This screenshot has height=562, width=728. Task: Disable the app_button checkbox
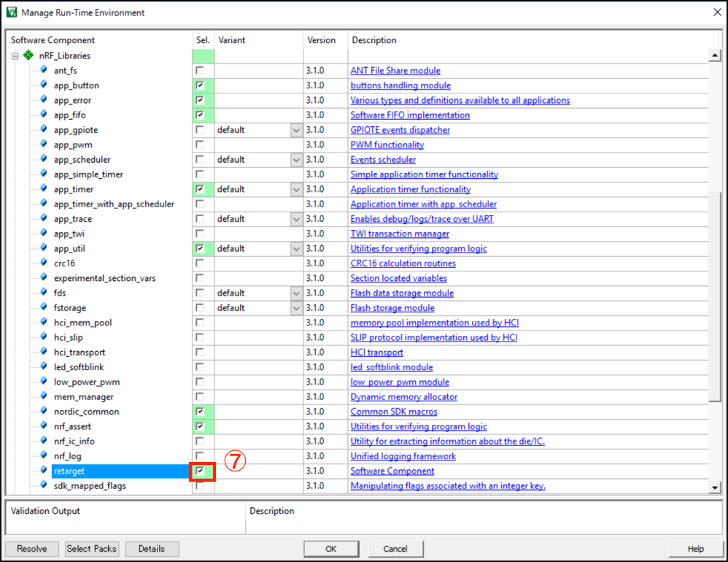(200, 85)
